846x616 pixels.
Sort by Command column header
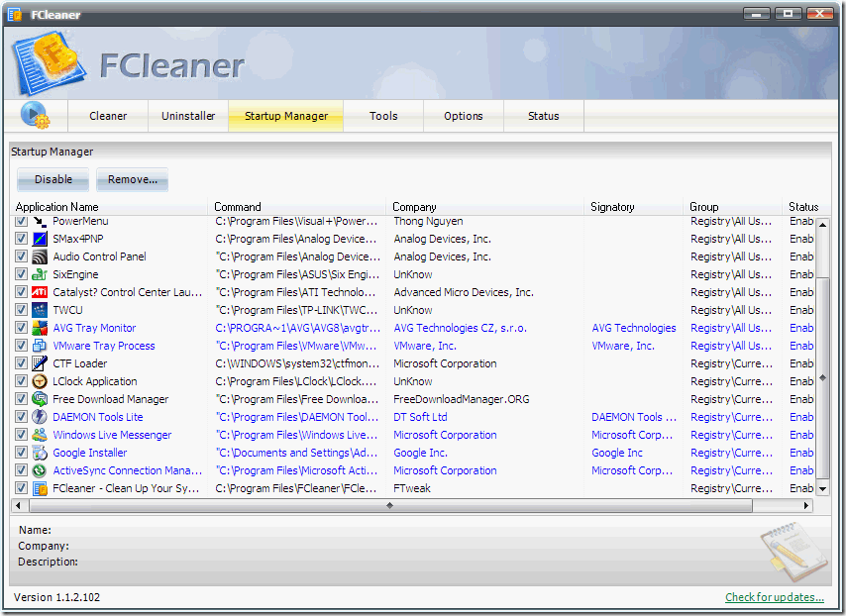[x=297, y=207]
